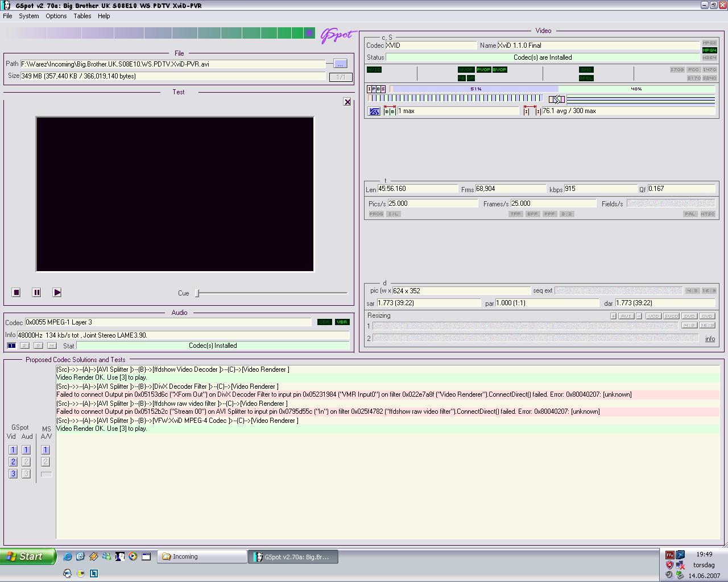Click the Codec XVID field

pyautogui.click(x=431, y=45)
